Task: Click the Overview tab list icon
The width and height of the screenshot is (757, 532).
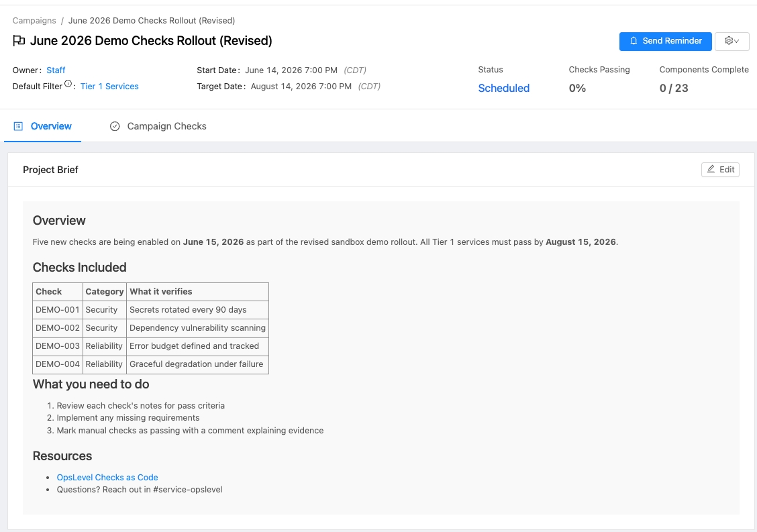Action: pos(18,127)
